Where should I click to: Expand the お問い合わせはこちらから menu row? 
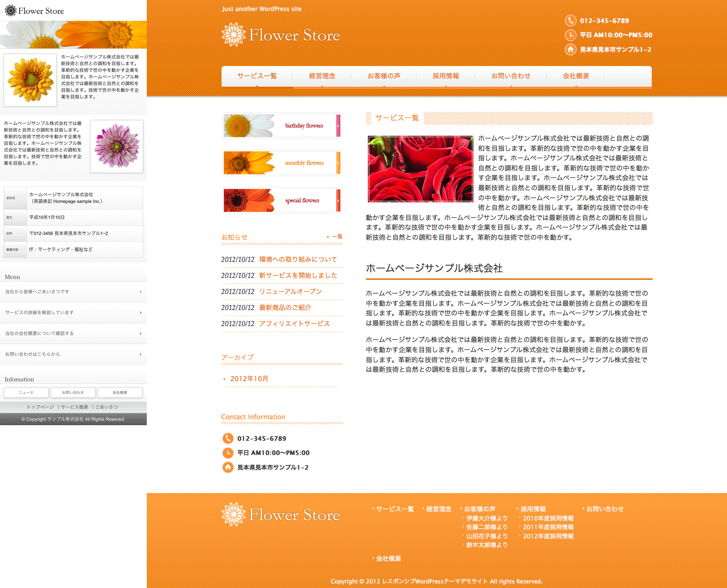73,354
